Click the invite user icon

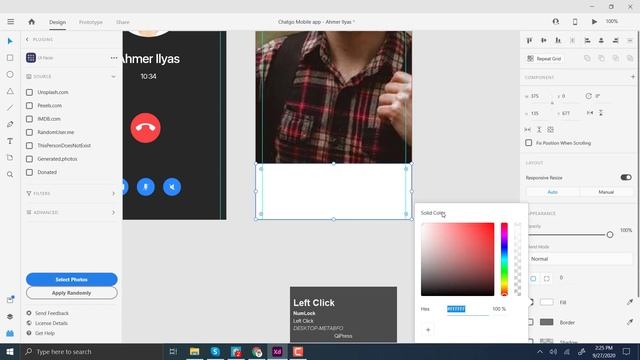click(556, 22)
